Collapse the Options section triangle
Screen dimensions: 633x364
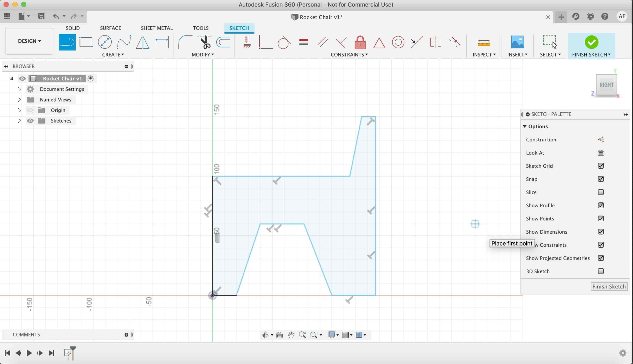tap(524, 126)
